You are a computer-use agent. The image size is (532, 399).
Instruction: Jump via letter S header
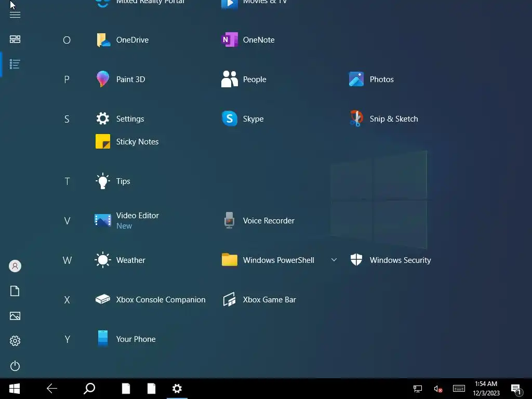(67, 119)
